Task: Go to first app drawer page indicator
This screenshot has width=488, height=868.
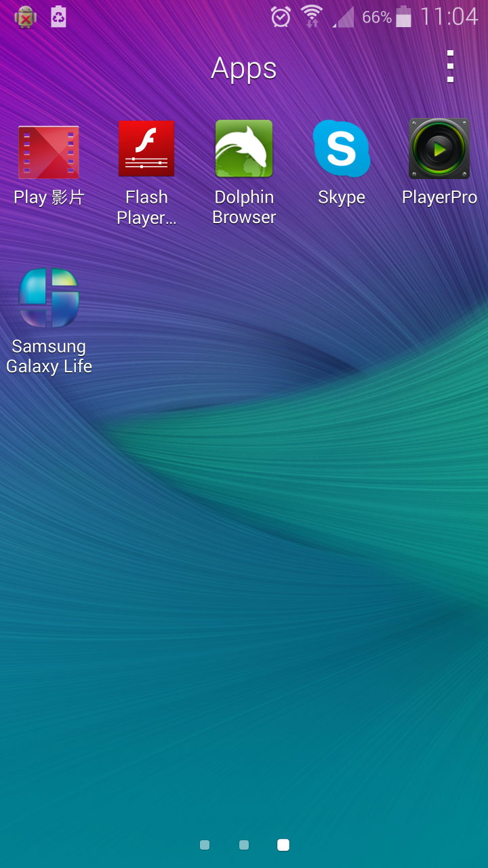Action: click(205, 845)
